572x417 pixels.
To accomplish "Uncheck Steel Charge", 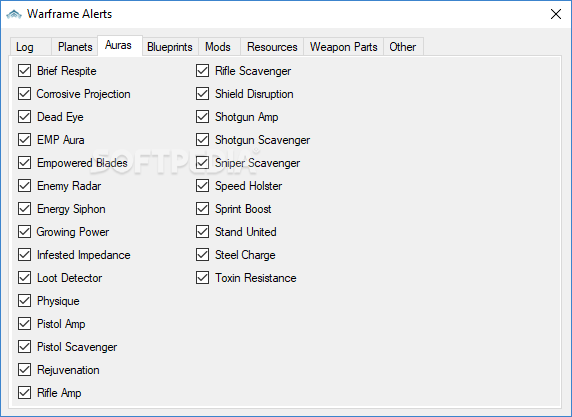I will pyautogui.click(x=202, y=255).
